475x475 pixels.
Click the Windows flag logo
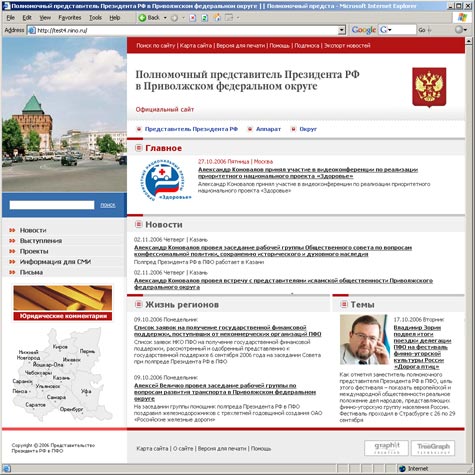click(x=462, y=18)
